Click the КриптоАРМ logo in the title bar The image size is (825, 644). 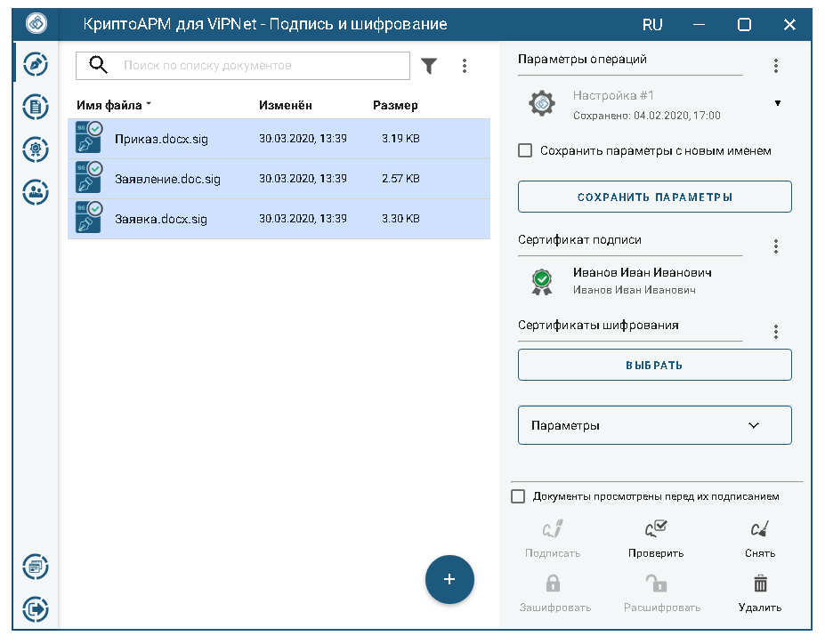[36, 24]
